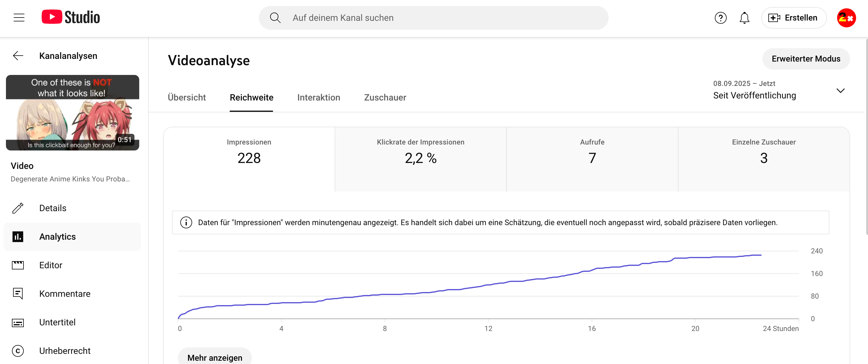
Task: Open Kommentare from the sidebar
Action: pyautogui.click(x=65, y=294)
